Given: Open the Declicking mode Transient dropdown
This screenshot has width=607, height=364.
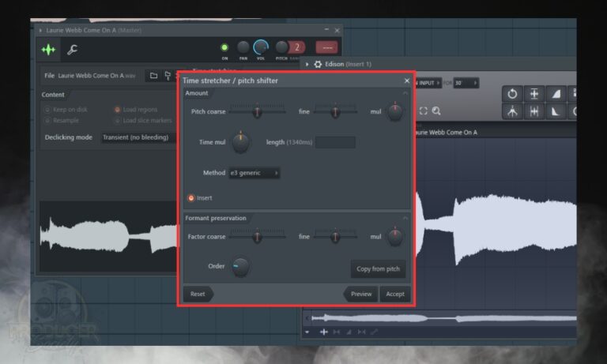Looking at the screenshot, I should (x=139, y=137).
